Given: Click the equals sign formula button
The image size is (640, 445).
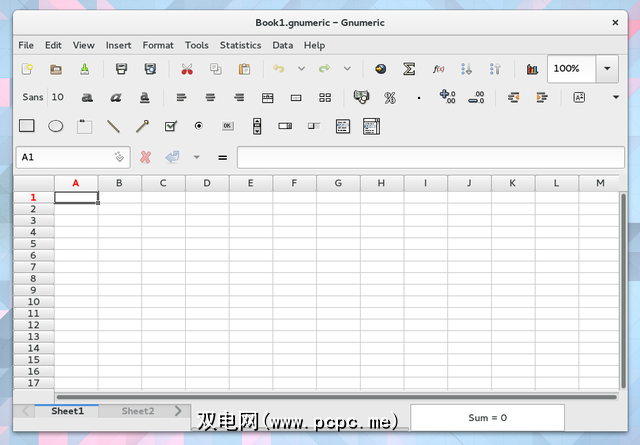Looking at the screenshot, I should coord(222,157).
